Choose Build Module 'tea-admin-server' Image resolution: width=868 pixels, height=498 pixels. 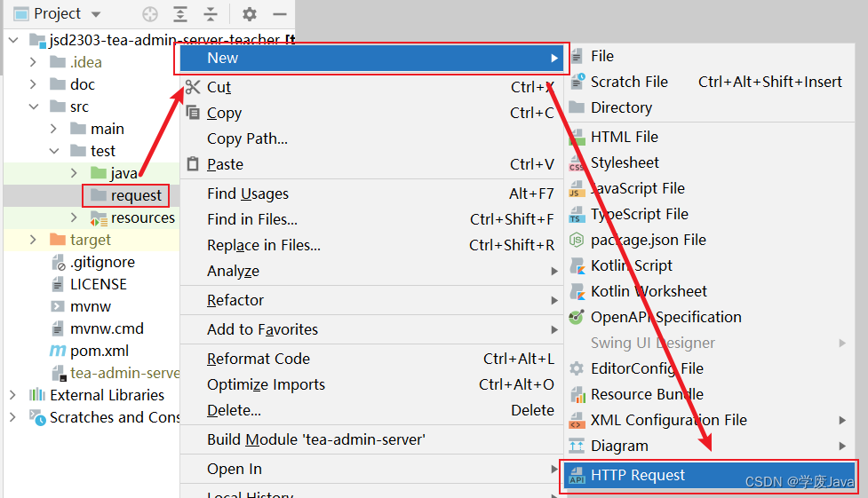tap(371, 440)
